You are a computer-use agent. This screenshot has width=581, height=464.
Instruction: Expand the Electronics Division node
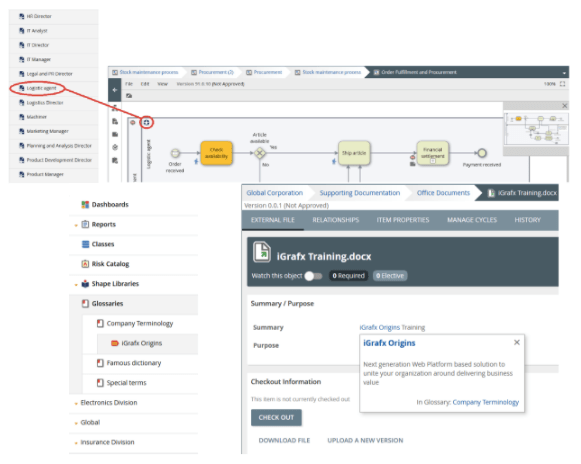tap(76, 404)
